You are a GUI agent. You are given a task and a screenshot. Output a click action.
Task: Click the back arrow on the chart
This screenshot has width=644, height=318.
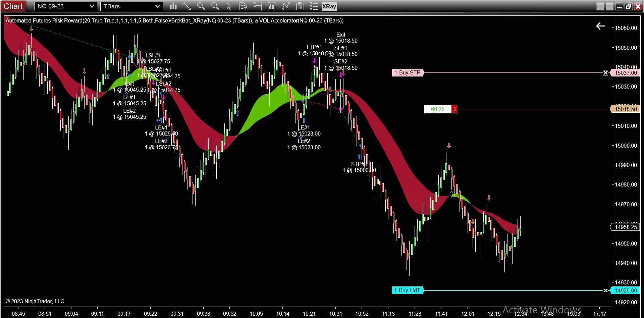coord(600,26)
